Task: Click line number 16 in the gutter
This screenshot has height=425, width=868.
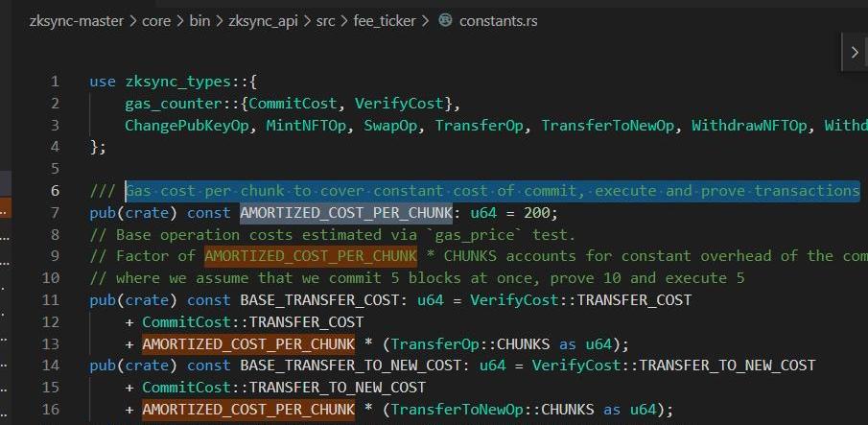Action: [x=51, y=410]
